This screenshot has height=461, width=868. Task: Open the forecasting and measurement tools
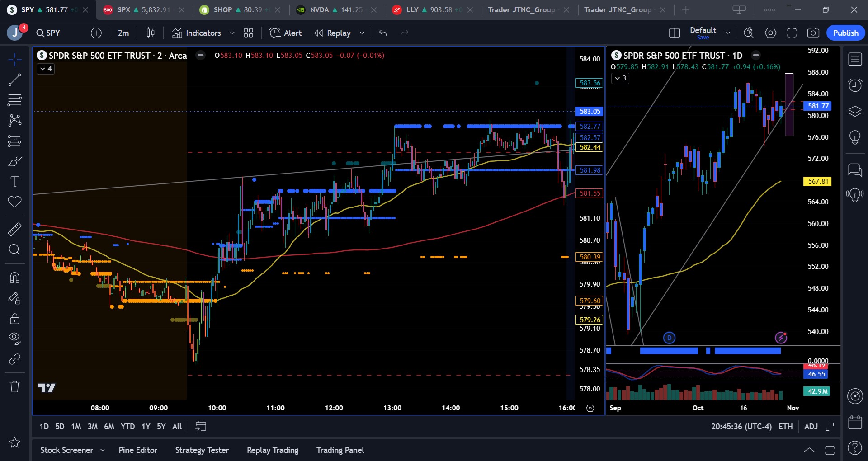pos(14,141)
